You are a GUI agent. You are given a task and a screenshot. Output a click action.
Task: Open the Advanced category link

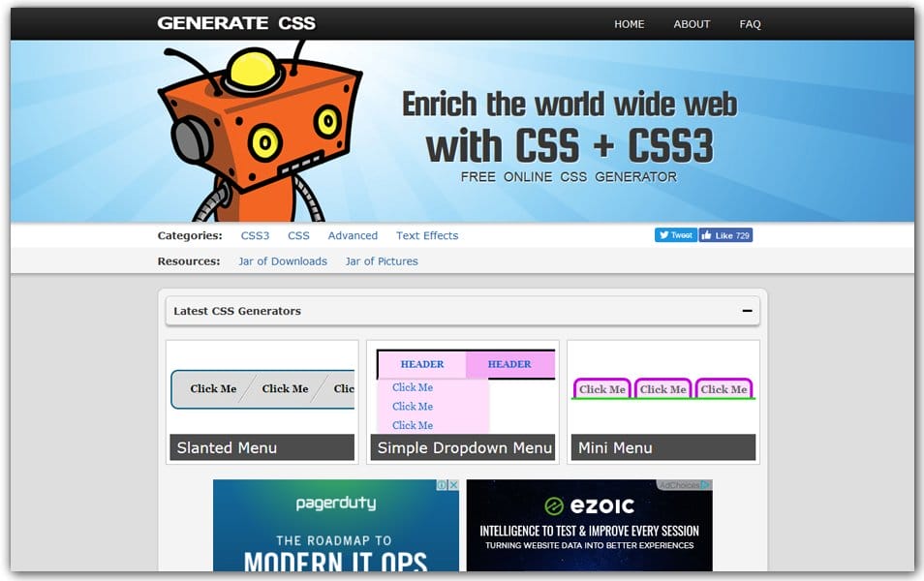click(x=353, y=235)
